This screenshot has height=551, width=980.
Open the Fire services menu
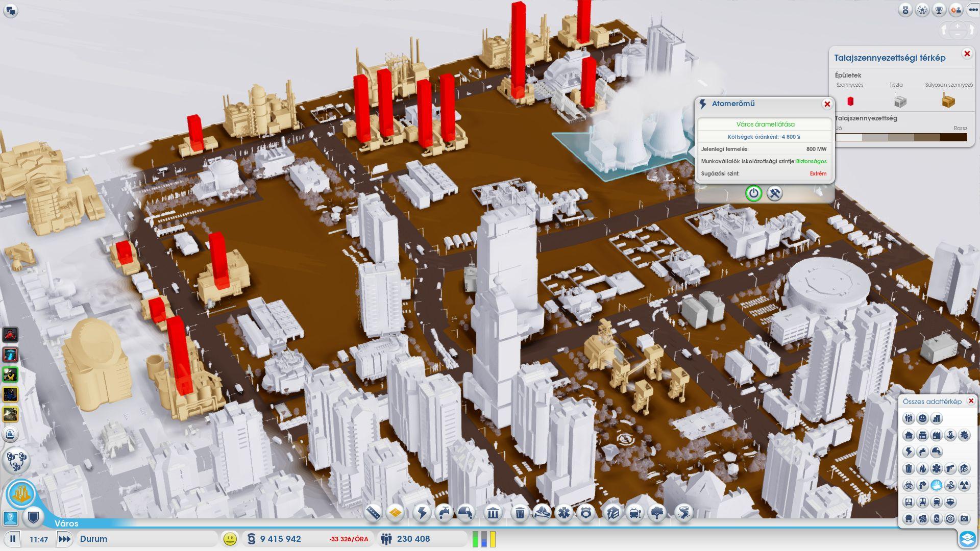point(542,512)
